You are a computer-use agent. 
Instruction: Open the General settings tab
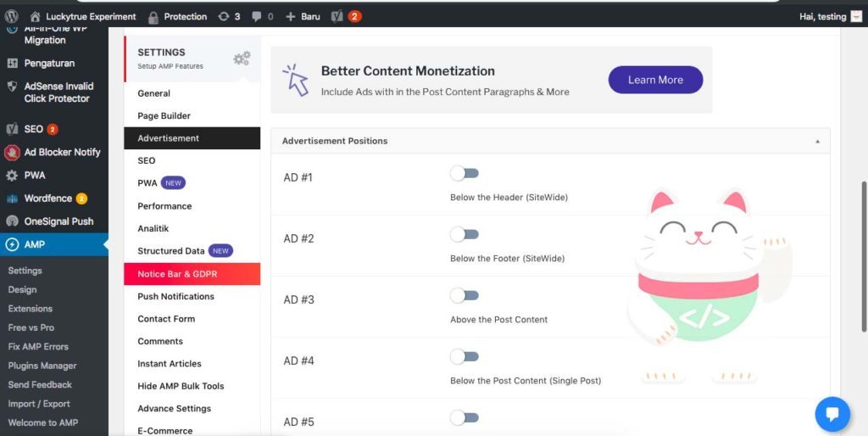(192, 93)
